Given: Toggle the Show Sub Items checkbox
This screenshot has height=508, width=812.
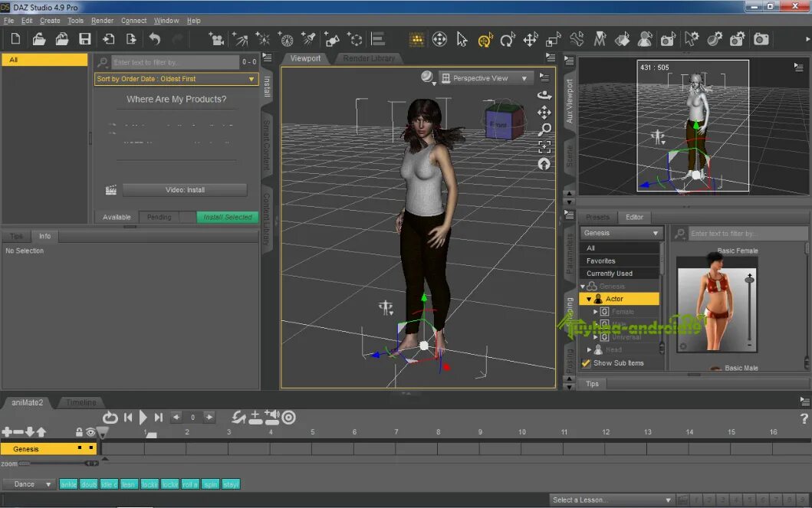Looking at the screenshot, I should point(587,363).
